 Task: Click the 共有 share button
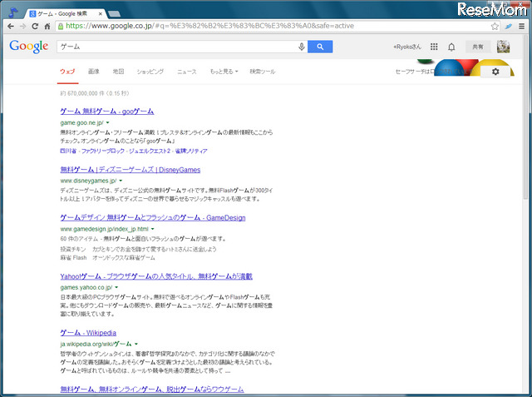[478, 47]
